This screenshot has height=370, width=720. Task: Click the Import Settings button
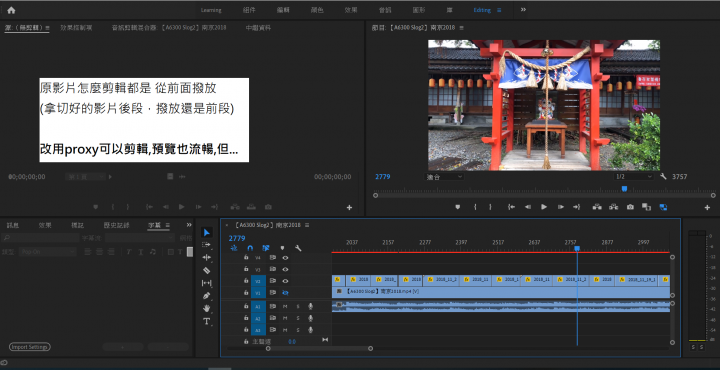pos(29,347)
